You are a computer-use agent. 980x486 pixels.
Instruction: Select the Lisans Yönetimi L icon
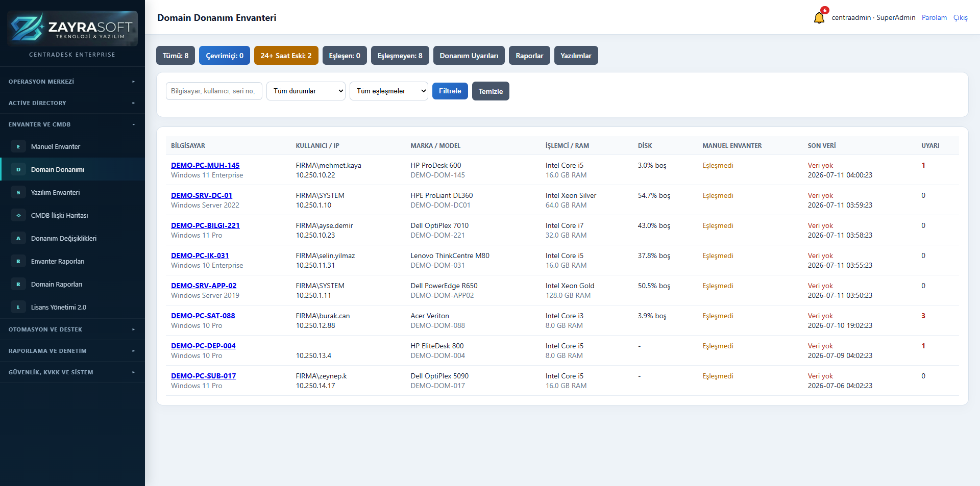(18, 307)
